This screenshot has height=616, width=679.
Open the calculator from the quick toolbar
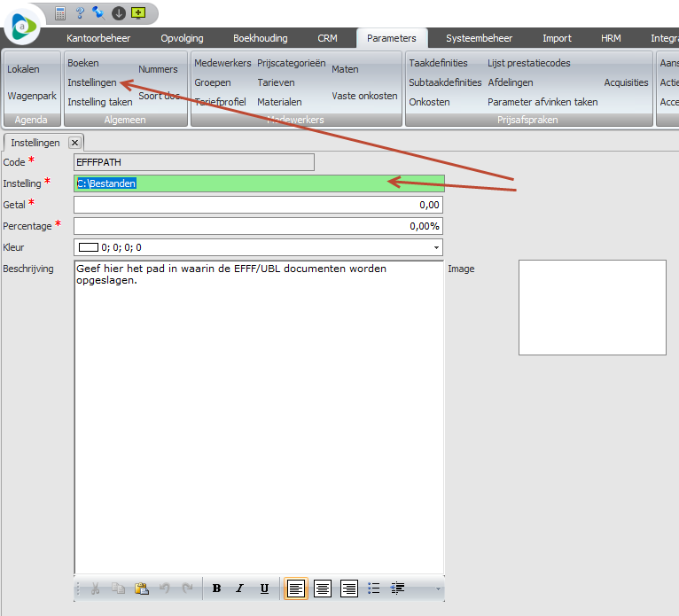pos(61,13)
